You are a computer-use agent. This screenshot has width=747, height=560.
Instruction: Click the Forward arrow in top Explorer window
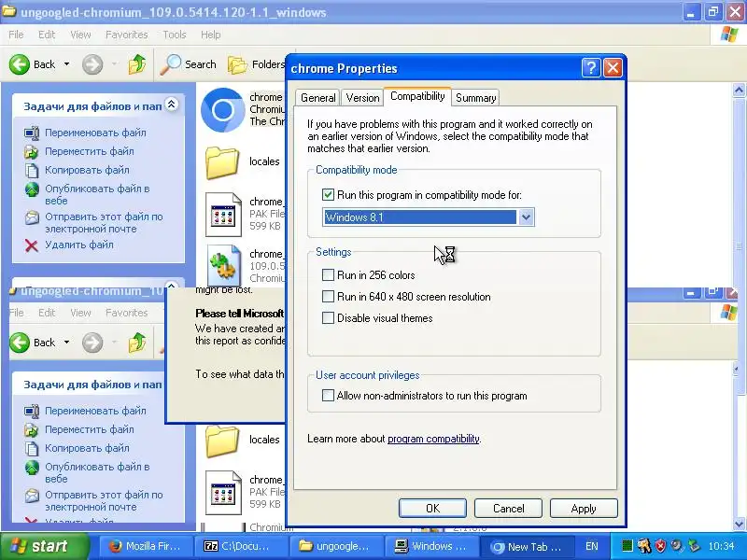92,64
